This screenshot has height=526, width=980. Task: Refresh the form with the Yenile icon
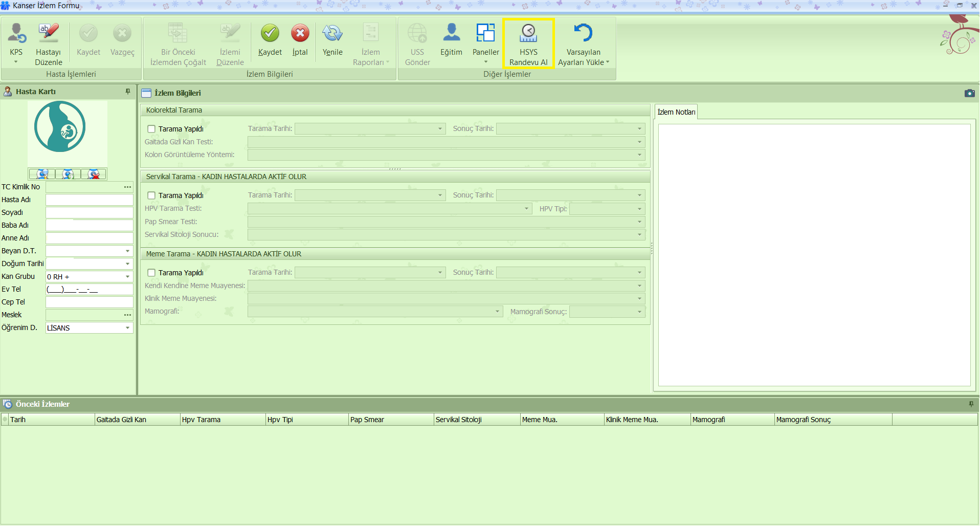[332, 34]
